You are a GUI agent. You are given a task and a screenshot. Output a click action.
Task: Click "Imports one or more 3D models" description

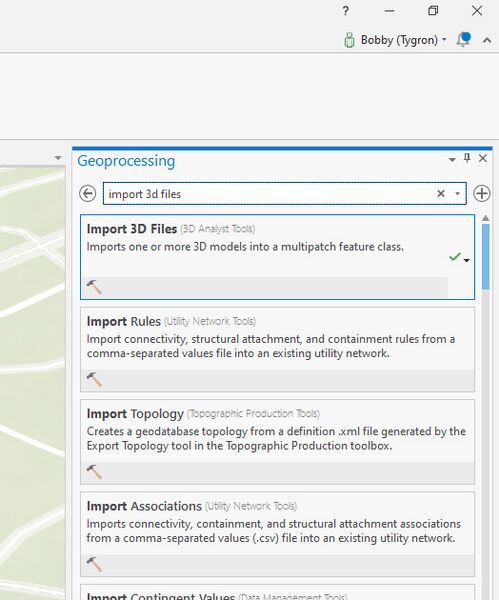(245, 247)
